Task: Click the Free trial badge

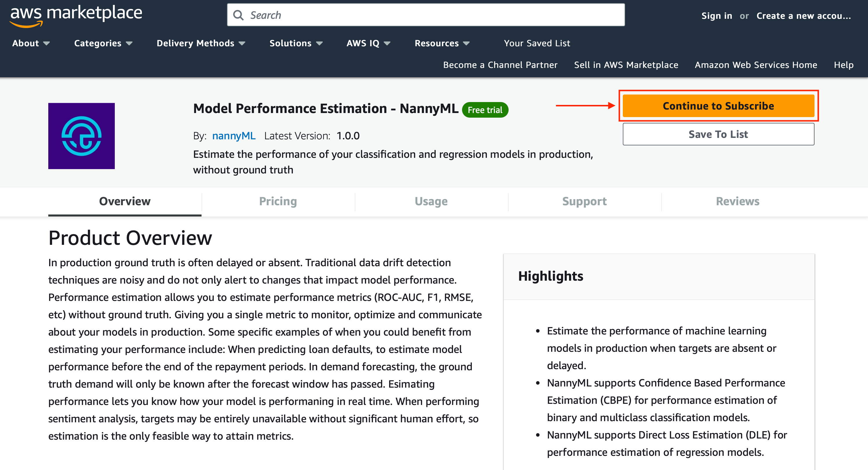Action: point(485,110)
